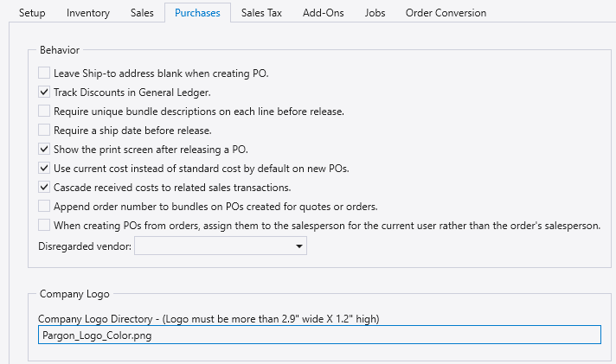The image size is (616, 364).
Task: Uncheck Track Discounts in General Ledger
Action: tap(44, 93)
